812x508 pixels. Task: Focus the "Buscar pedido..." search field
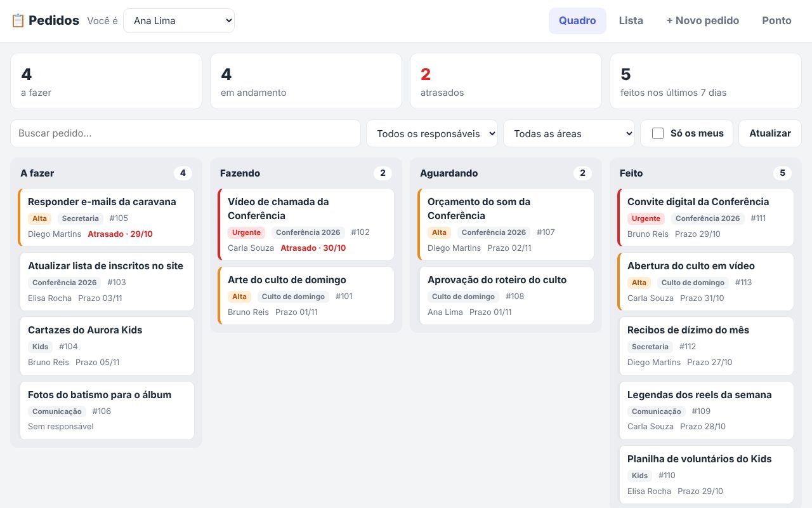185,133
